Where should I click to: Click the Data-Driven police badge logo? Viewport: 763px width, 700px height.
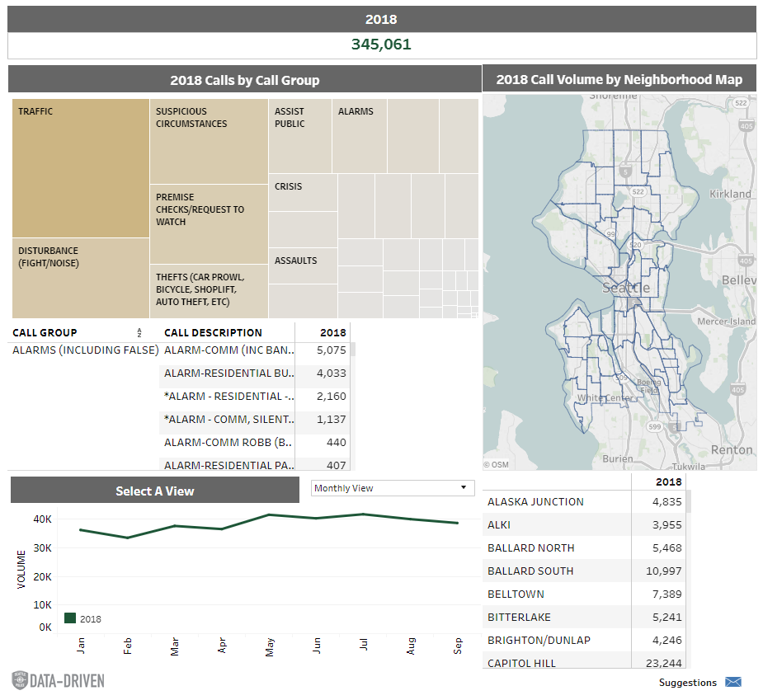(20, 680)
